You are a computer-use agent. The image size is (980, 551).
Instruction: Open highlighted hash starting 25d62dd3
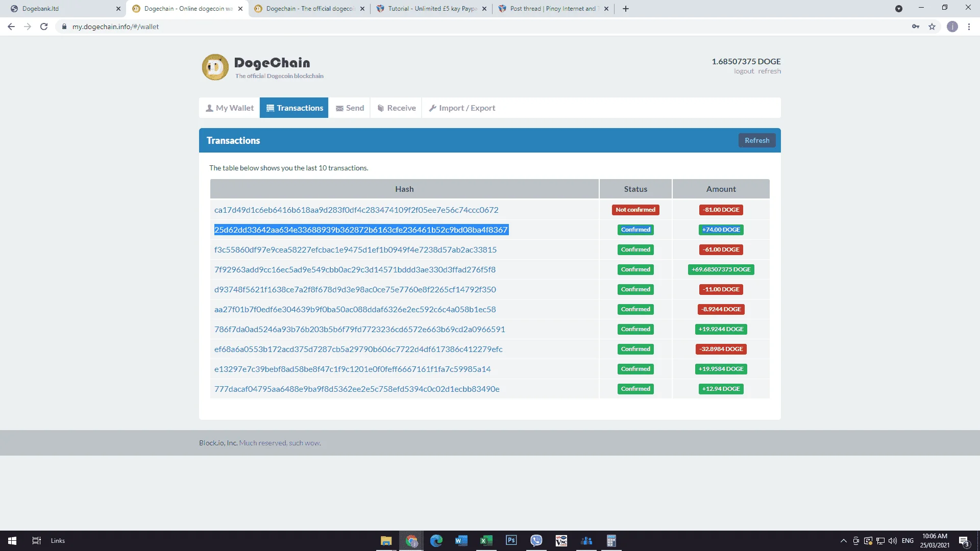click(x=361, y=230)
